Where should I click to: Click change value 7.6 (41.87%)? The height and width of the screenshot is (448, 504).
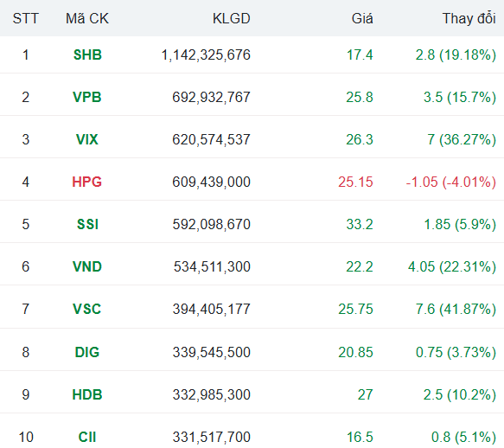point(456,310)
